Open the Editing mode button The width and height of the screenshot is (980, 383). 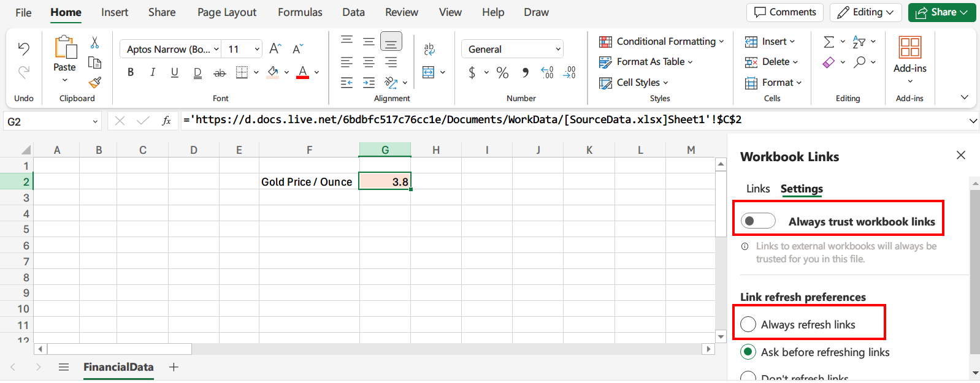point(865,12)
